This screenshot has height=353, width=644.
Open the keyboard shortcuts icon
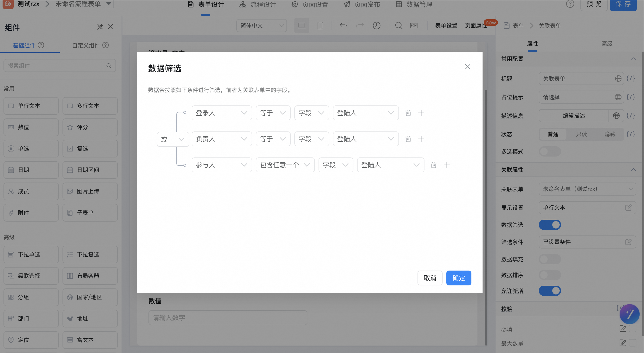coord(414,26)
